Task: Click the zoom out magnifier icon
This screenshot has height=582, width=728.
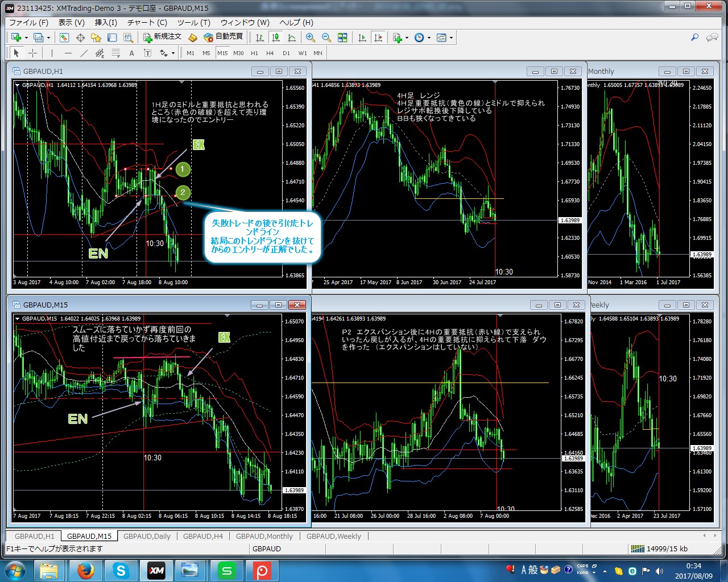Action: click(x=326, y=38)
